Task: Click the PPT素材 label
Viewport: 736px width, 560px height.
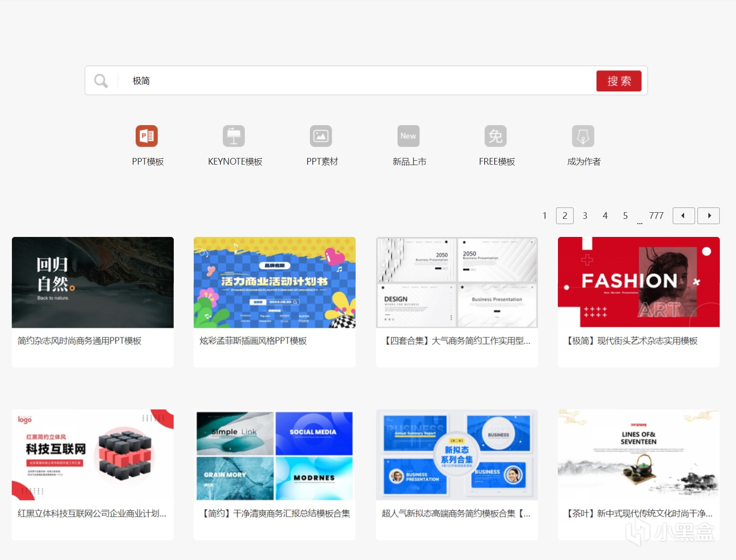Action: pos(322,162)
